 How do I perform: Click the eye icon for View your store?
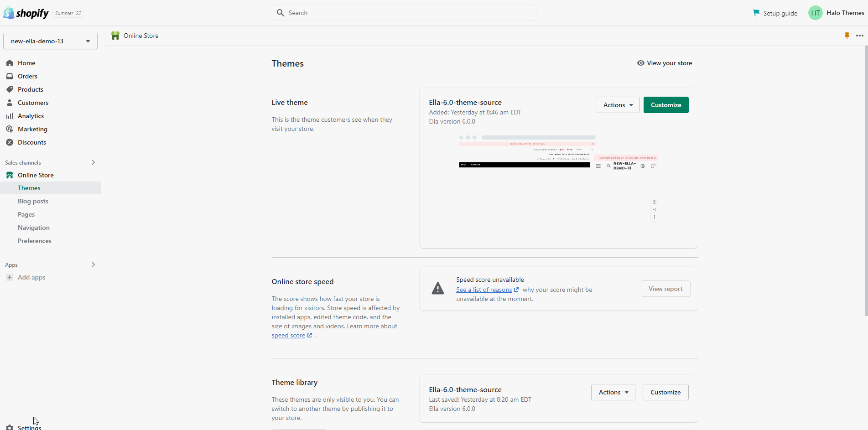[x=641, y=63]
